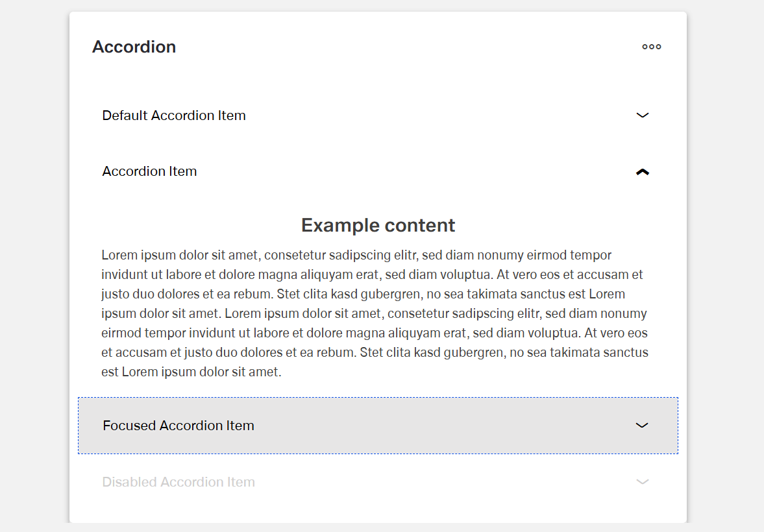Click the word 'Disabled' in the last header

coord(130,482)
